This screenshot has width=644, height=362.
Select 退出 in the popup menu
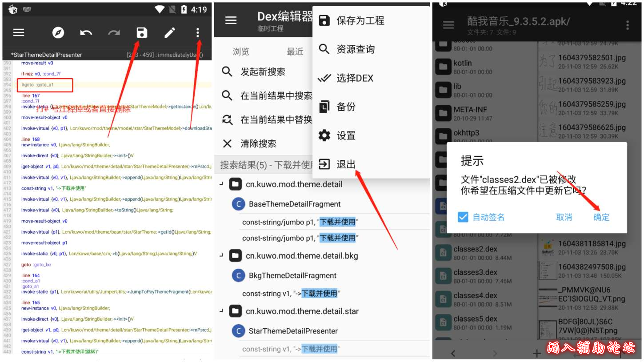[x=371, y=164]
